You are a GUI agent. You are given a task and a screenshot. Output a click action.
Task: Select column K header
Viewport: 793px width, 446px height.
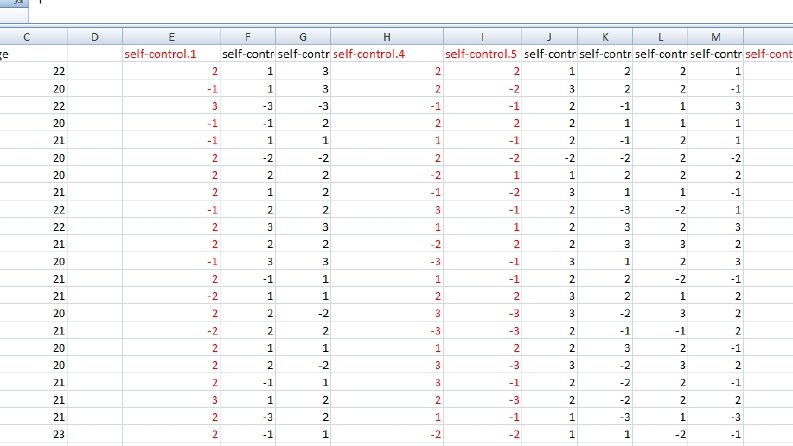(605, 37)
